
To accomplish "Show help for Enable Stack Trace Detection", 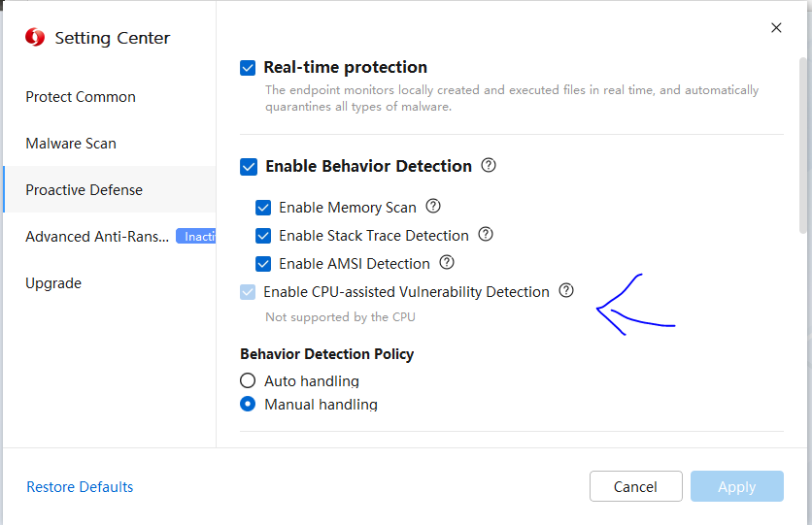I will tap(486, 234).
